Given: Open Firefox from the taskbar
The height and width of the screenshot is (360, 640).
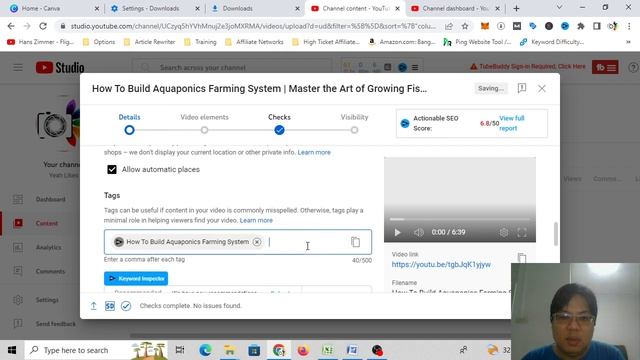Looking at the screenshot, I should tap(303, 350).
